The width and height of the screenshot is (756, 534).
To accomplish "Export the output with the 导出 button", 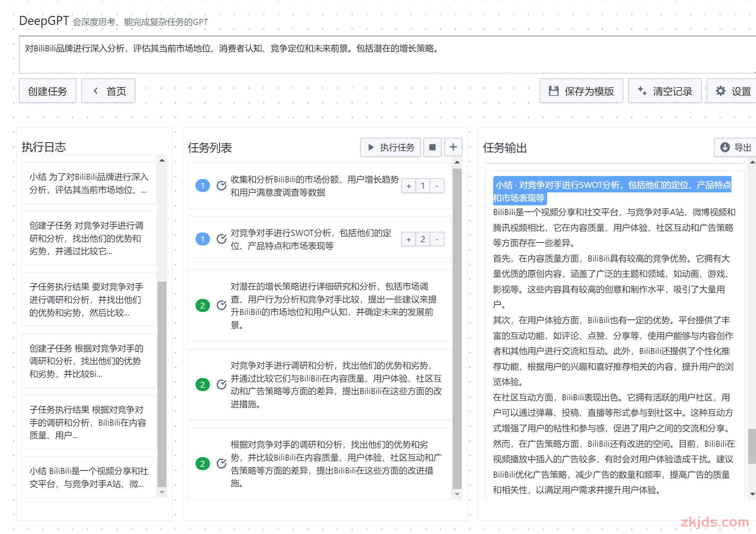I will (x=736, y=147).
